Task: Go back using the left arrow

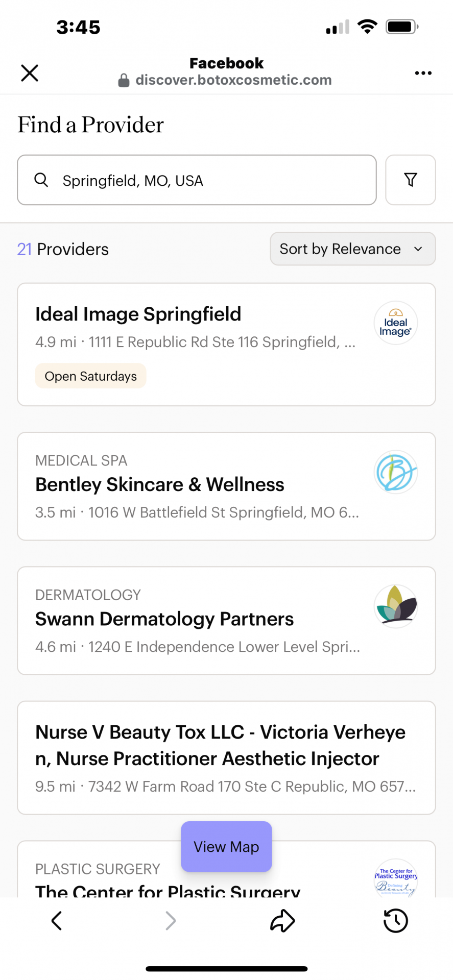Action: coord(57,920)
